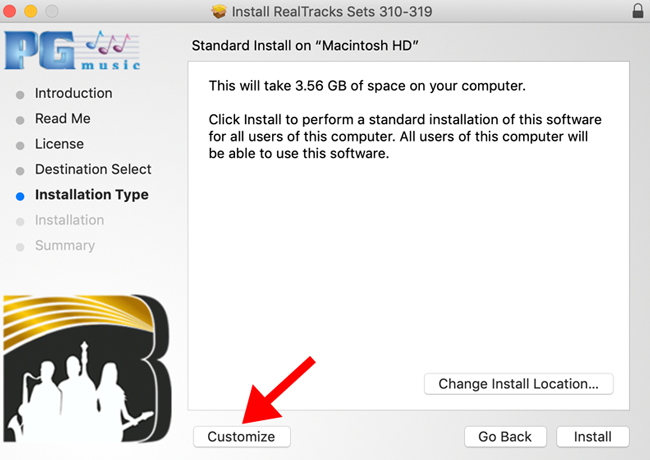Open Change Install Location dialog
The height and width of the screenshot is (460, 650).
[518, 384]
